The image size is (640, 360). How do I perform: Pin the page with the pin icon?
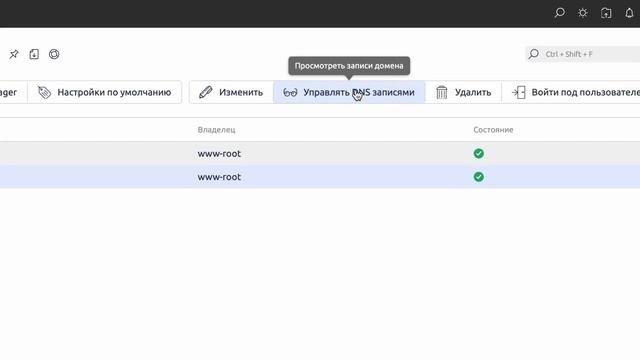pyautogui.click(x=14, y=54)
